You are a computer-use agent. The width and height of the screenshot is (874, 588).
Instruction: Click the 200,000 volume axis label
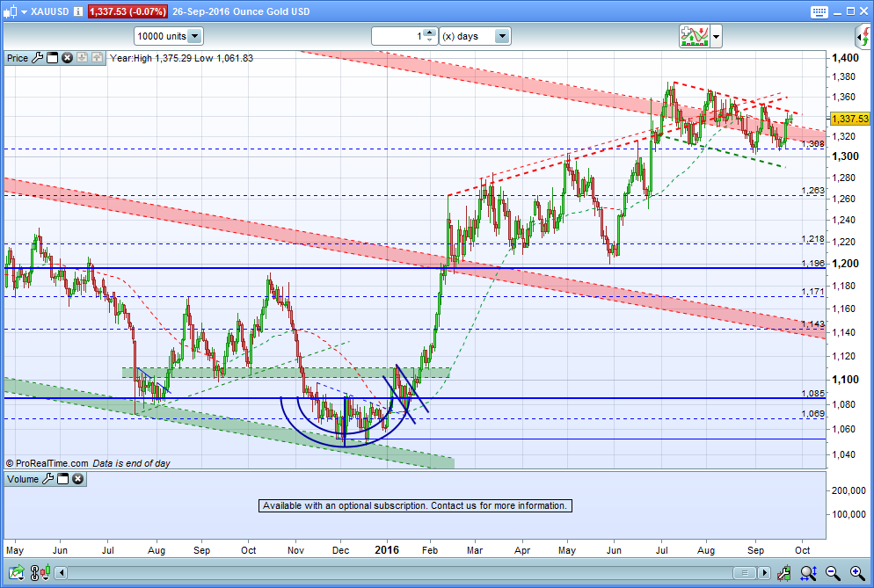(849, 490)
